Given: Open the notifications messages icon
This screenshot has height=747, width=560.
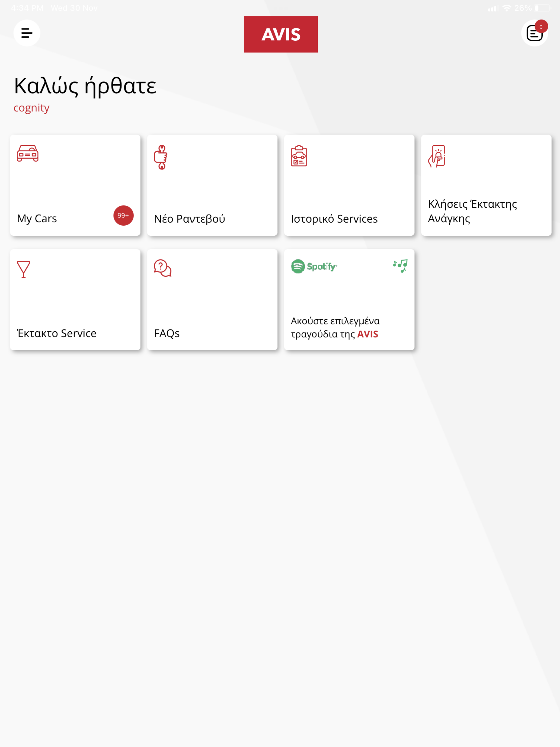Looking at the screenshot, I should click(x=534, y=33).
